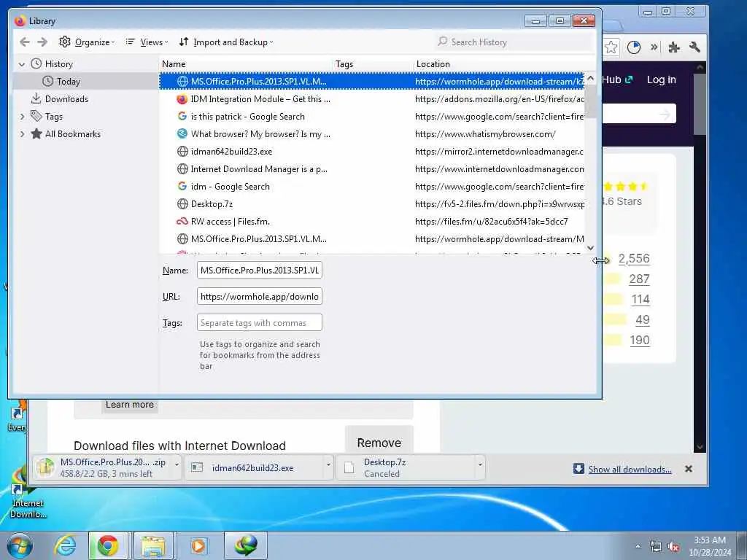
Task: Open Windows Explorer from taskbar
Action: (152, 545)
